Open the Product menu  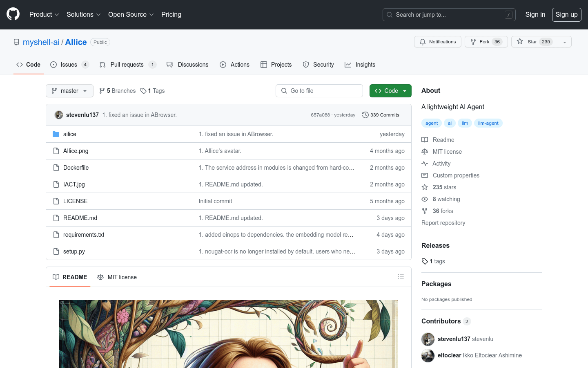(44, 14)
